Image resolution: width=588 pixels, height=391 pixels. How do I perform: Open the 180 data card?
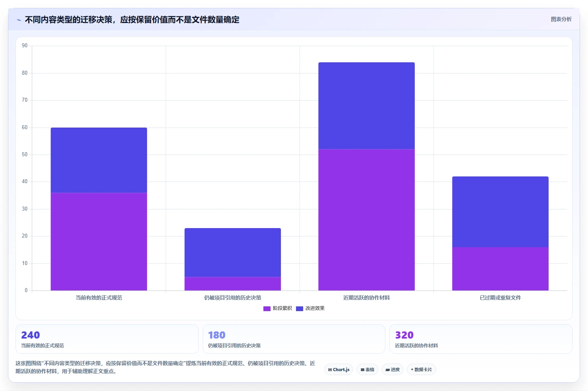[294, 339]
